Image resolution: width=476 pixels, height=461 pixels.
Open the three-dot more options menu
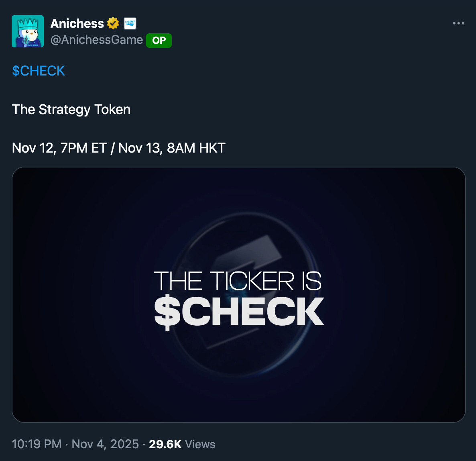tap(458, 23)
